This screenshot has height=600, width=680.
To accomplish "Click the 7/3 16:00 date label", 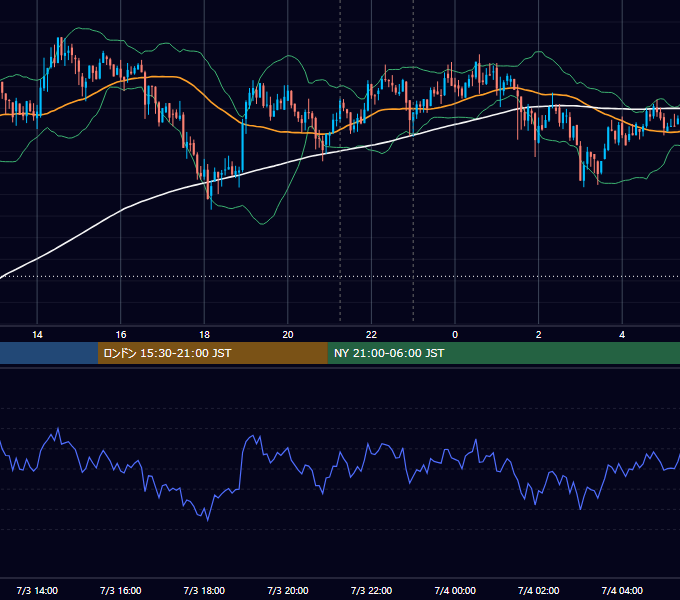I will 121,591.
